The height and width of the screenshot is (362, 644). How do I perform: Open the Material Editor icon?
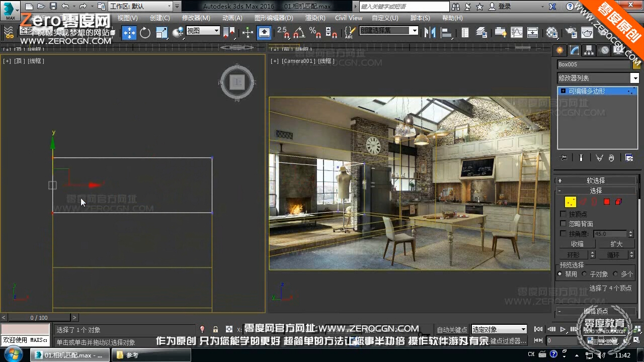pos(552,33)
